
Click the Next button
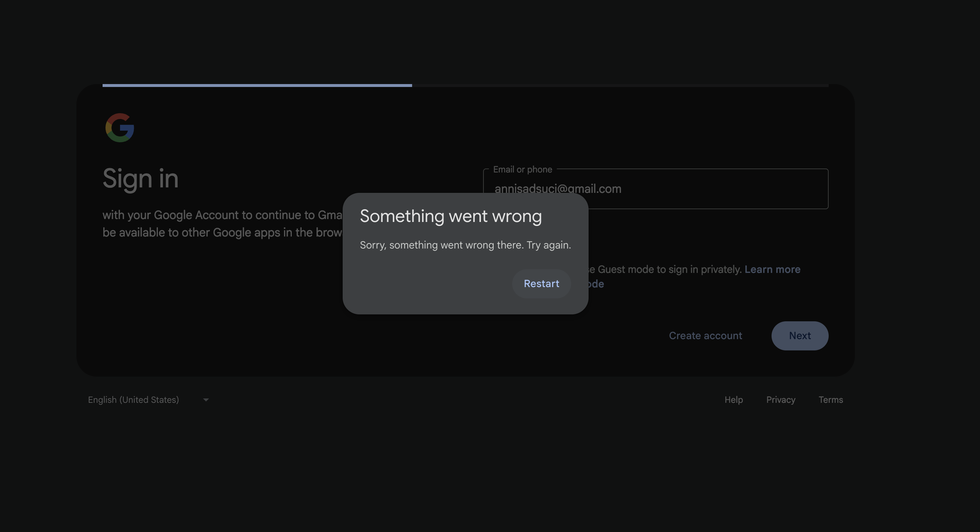[799, 336]
